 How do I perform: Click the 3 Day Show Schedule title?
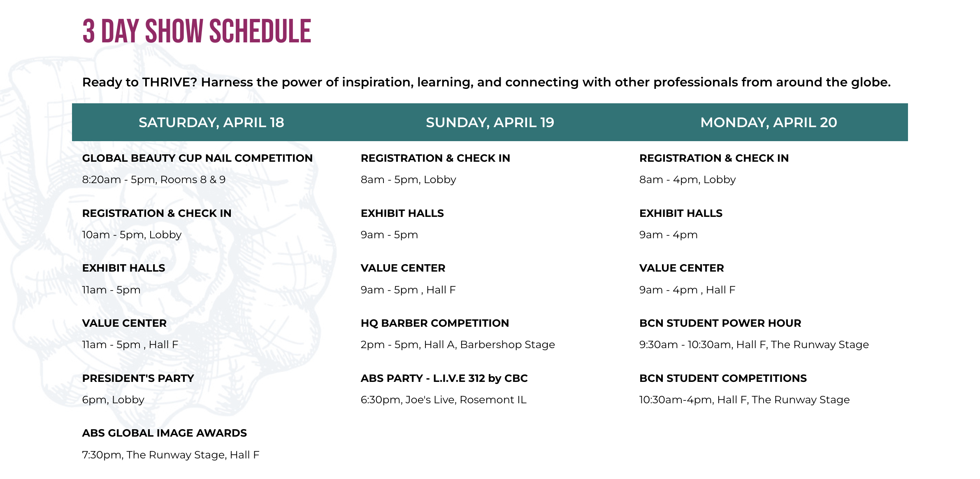197,31
